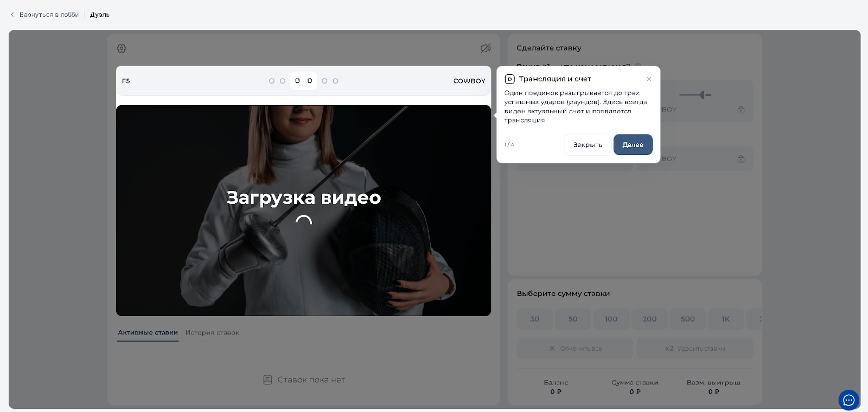This screenshot has height=412, width=868.
Task: Click the broadcast play icon in tooltip
Action: (x=509, y=79)
